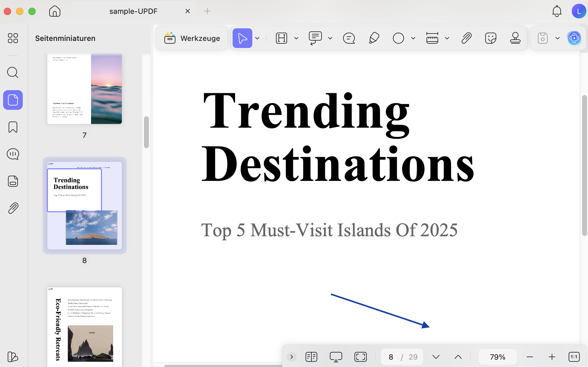The width and height of the screenshot is (588, 367).
Task: Toggle the page thumbnails panel
Action: point(13,100)
